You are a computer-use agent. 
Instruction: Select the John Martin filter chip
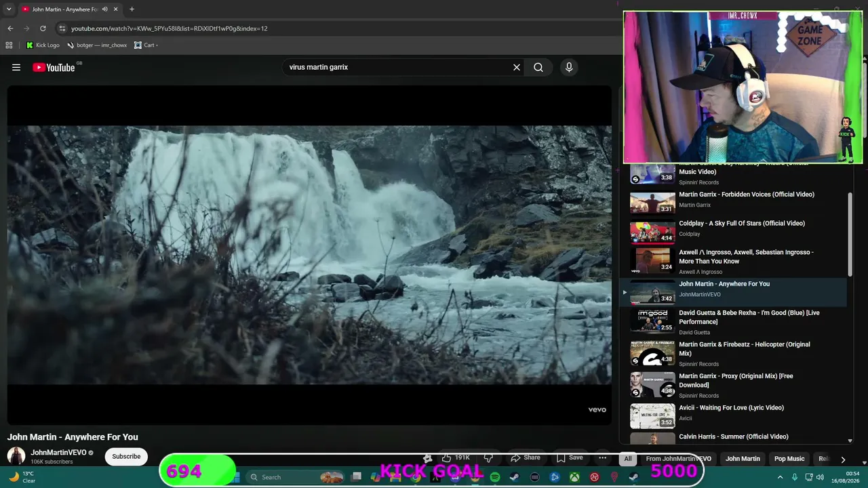743,459
